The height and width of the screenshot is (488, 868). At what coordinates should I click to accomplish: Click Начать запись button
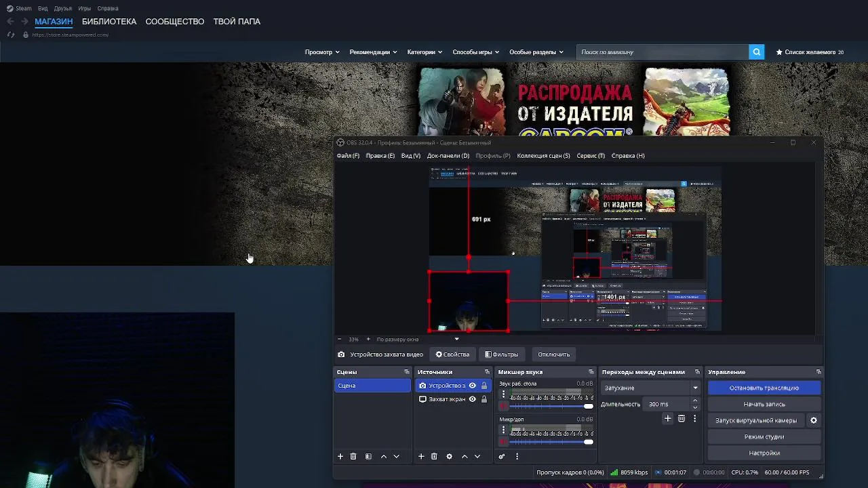(764, 404)
